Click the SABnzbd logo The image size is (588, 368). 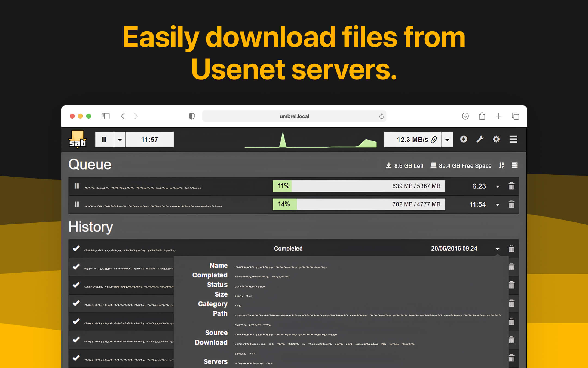tap(78, 140)
